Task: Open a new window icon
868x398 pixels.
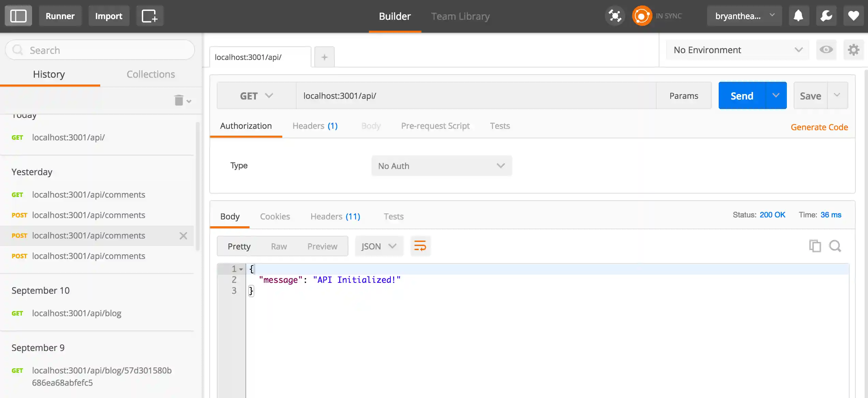Action: [x=150, y=16]
